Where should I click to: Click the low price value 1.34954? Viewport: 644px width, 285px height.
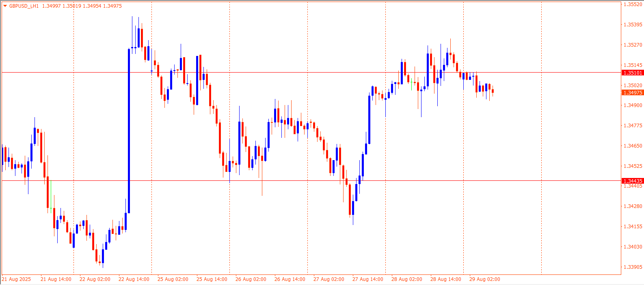pos(92,6)
